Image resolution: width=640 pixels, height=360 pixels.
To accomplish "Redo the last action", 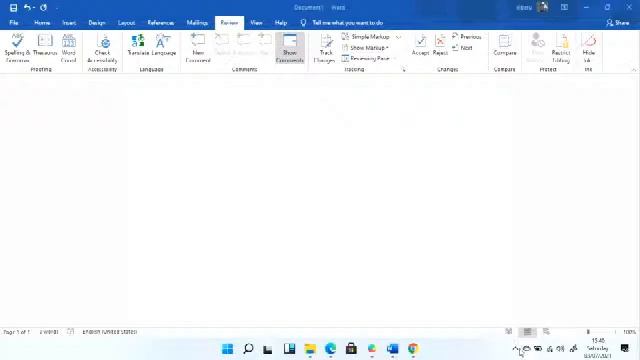I will (x=44, y=7).
